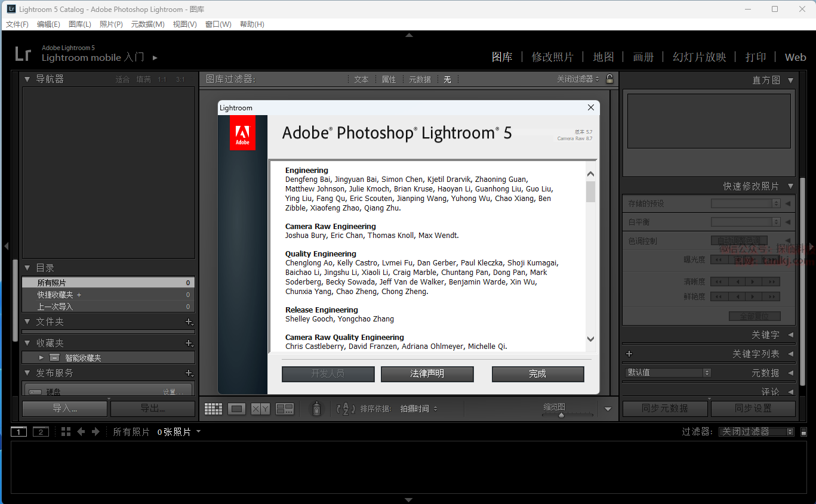Collapse the 导航器 panel
The width and height of the screenshot is (816, 504).
27,79
